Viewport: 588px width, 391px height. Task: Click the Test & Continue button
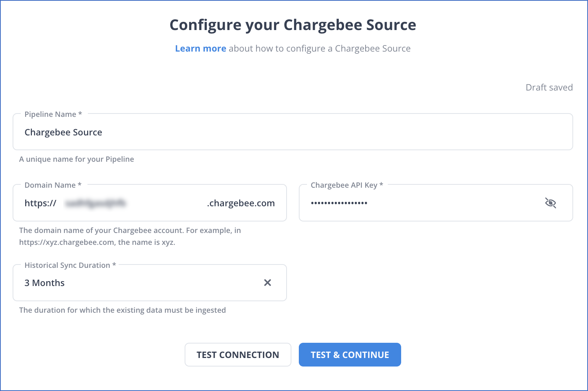pyautogui.click(x=350, y=355)
